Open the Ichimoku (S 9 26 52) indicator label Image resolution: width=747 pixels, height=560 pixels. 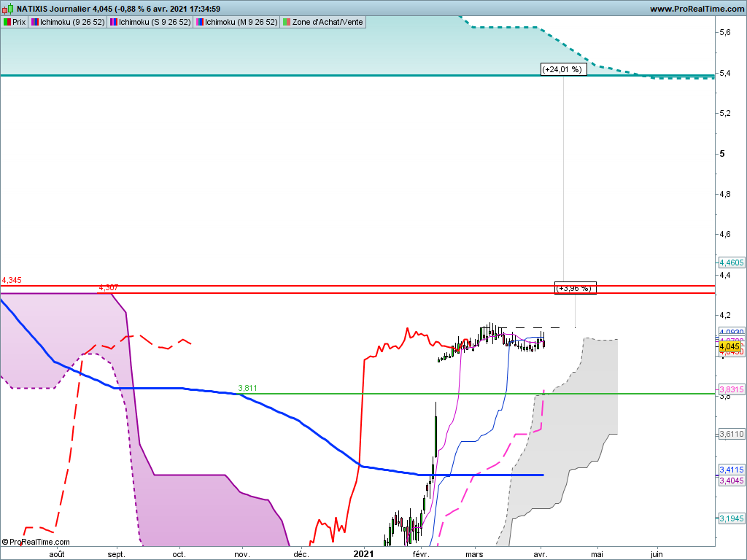point(155,22)
